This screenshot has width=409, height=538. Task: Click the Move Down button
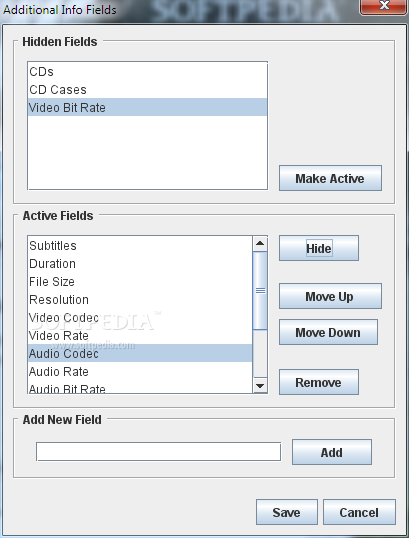328,332
